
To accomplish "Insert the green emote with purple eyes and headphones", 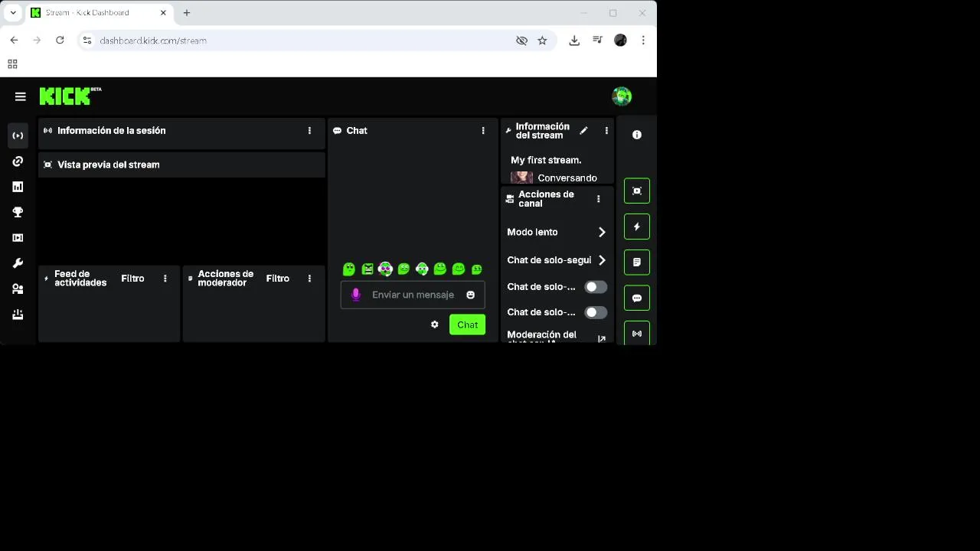I will point(385,269).
